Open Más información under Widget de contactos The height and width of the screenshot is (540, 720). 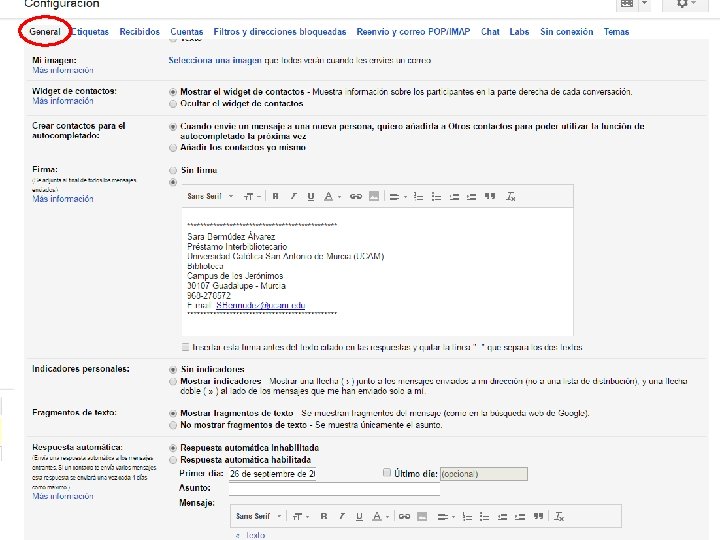63,101
